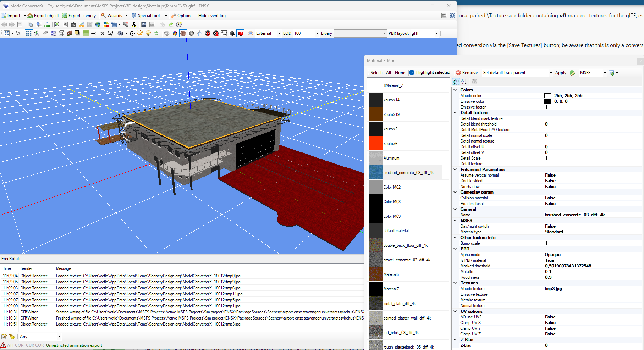
Task: Toggle the categorized property view button
Action: click(456, 82)
